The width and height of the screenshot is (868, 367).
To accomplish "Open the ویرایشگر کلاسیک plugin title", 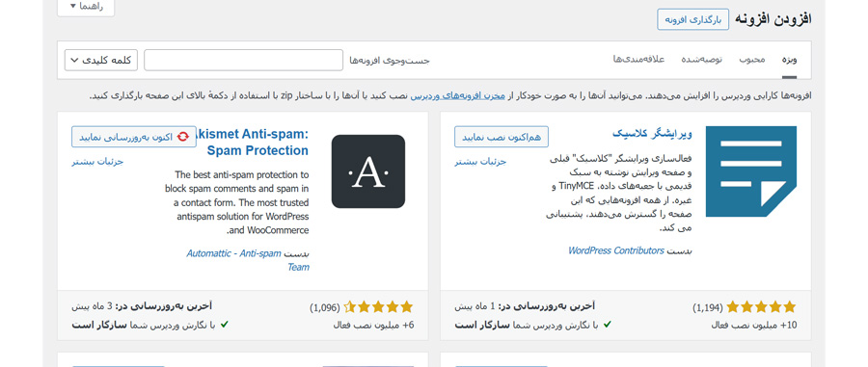I will [x=652, y=133].
